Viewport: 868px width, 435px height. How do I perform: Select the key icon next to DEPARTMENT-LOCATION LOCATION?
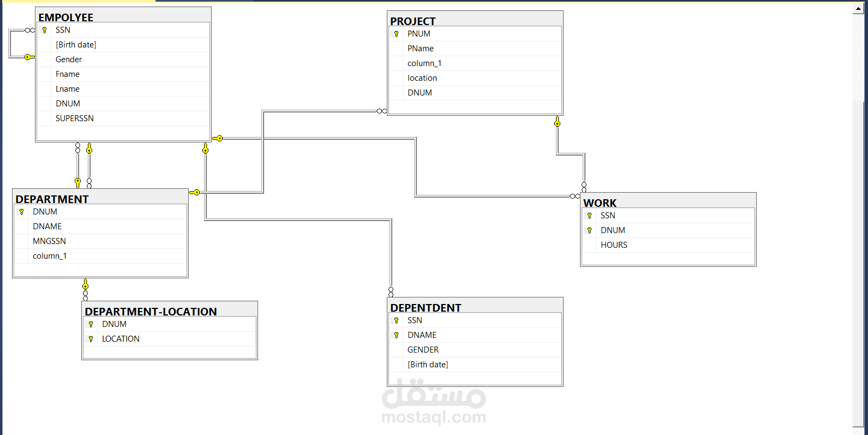91,338
